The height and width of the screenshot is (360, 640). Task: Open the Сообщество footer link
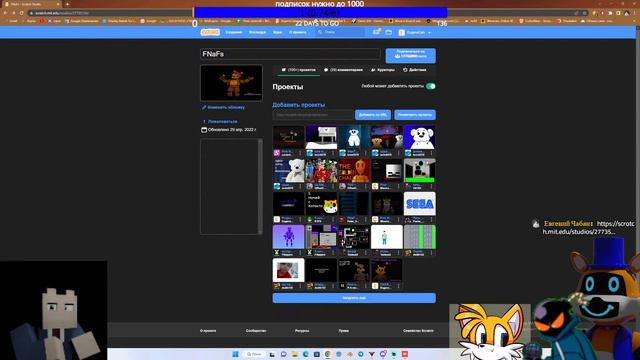point(256,331)
